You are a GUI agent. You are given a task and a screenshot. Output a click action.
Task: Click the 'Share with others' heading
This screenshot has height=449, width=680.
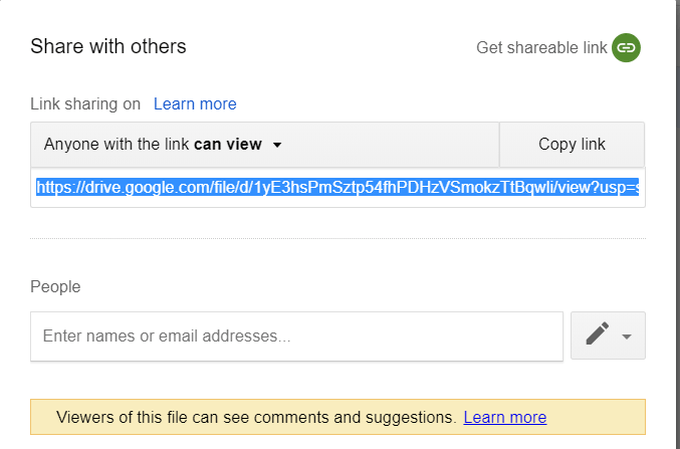pyautogui.click(x=108, y=46)
